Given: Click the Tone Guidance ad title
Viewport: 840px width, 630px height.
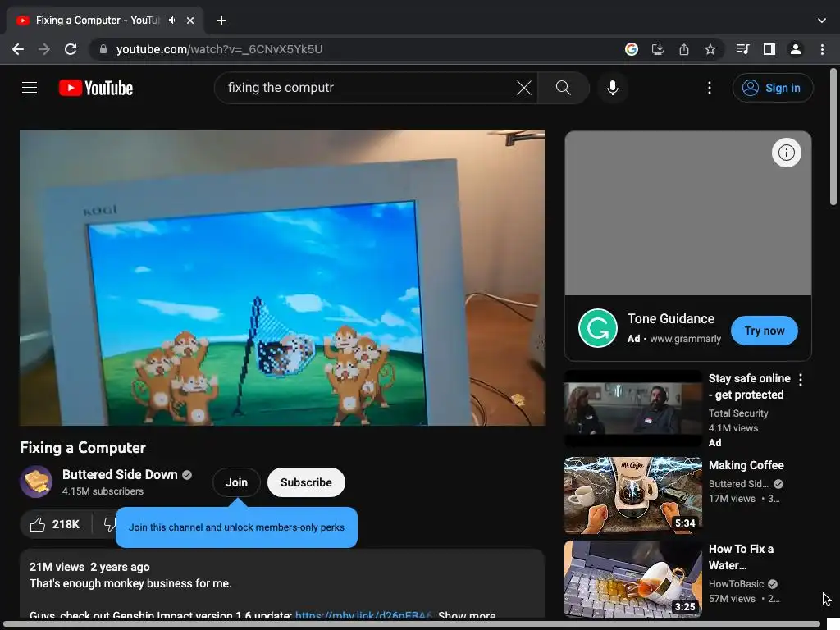Looking at the screenshot, I should coord(671,319).
